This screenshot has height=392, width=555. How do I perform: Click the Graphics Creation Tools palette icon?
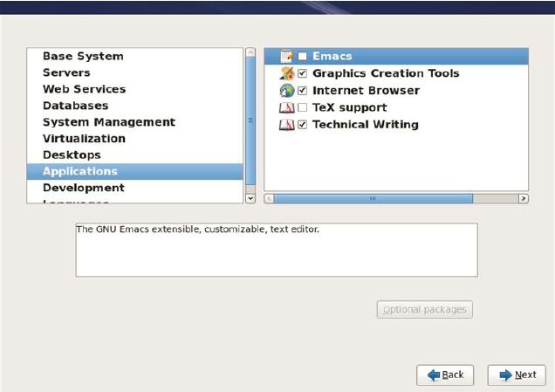[x=287, y=73]
